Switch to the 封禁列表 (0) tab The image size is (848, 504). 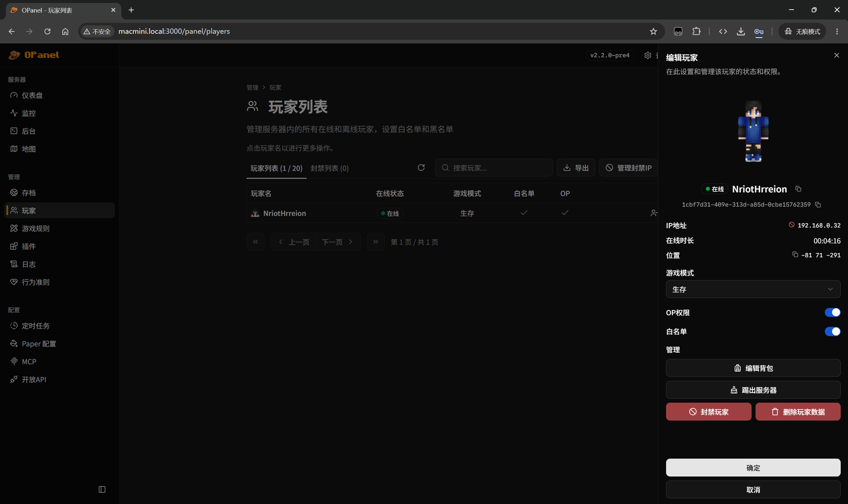click(x=330, y=168)
